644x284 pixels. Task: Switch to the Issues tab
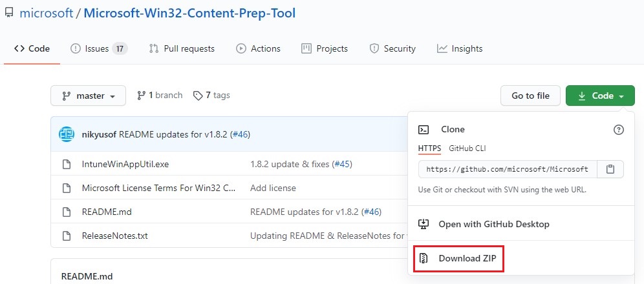[x=98, y=48]
